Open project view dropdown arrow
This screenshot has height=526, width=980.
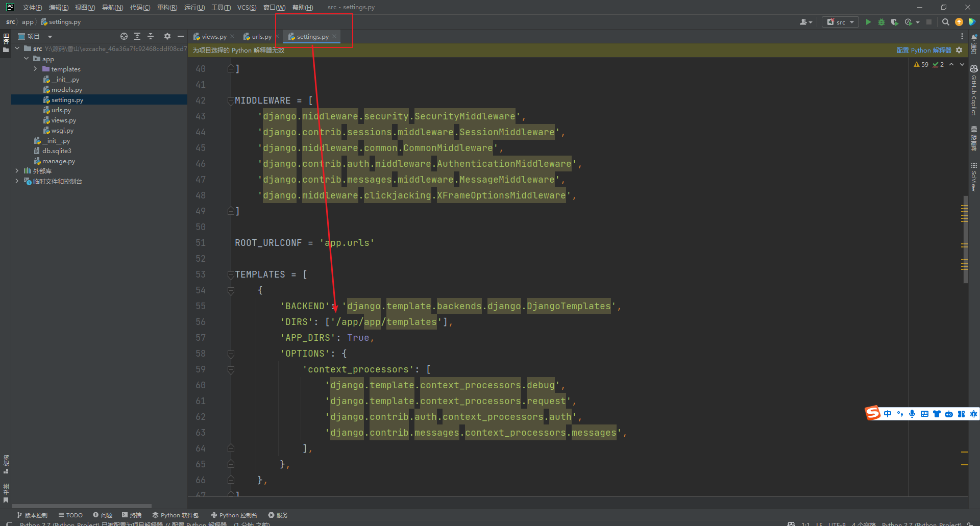[50, 37]
